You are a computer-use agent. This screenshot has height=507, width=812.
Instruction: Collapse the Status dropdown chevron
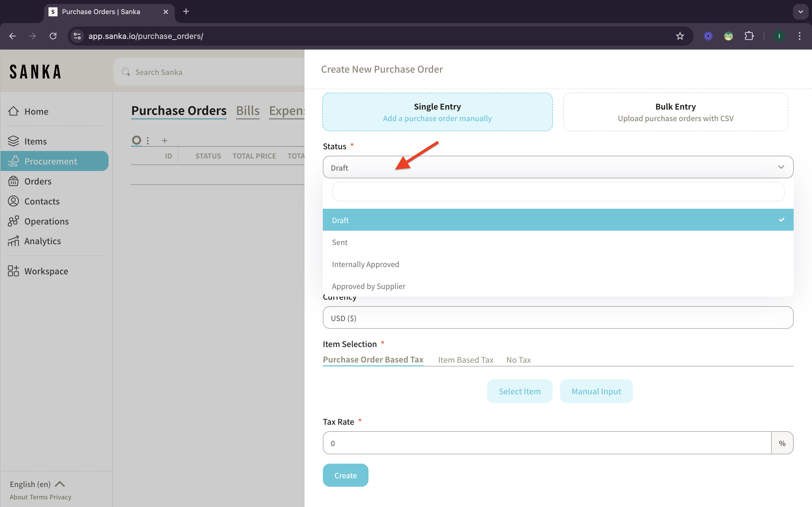781,167
